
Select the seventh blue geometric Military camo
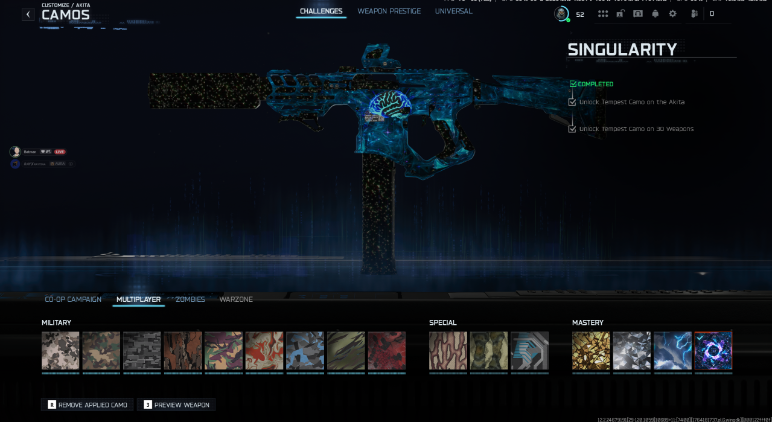pyautogui.click(x=305, y=351)
